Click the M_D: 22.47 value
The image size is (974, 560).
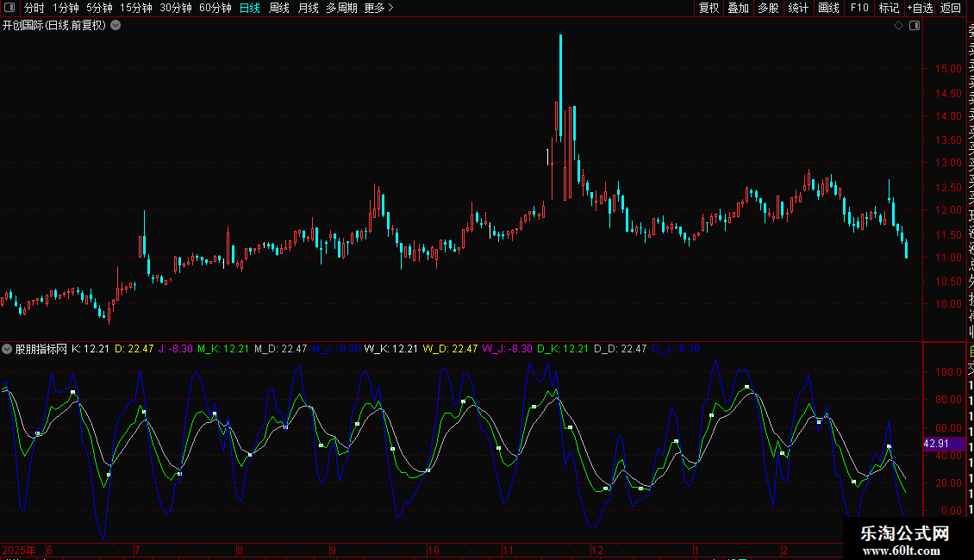281,349
